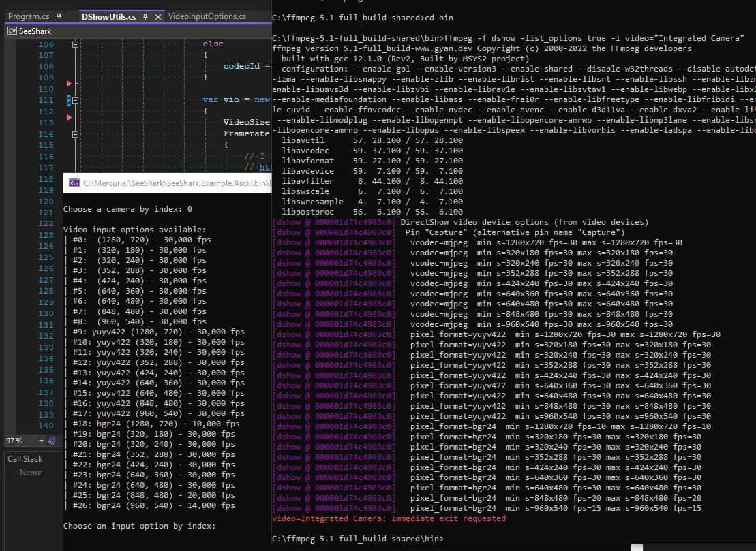Click the 'pixel_format=yuyv422 min s=1280x720' line
The image size is (756, 551).
496,334
